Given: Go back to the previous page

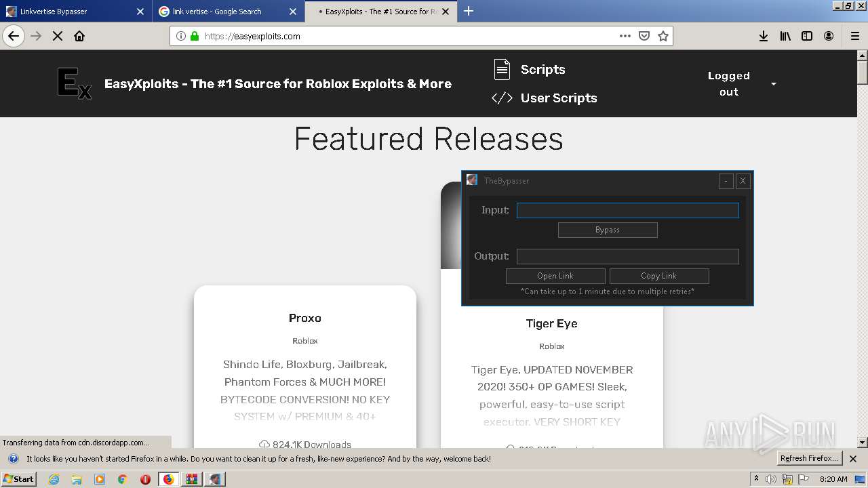Looking at the screenshot, I should point(14,36).
